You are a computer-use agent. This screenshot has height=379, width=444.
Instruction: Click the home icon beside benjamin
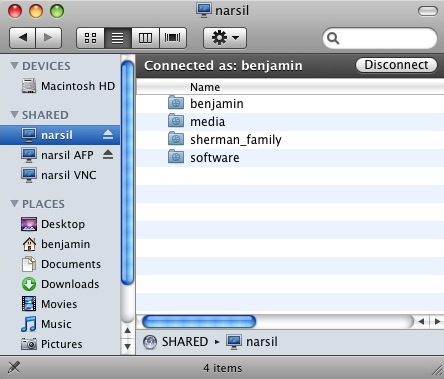29,244
